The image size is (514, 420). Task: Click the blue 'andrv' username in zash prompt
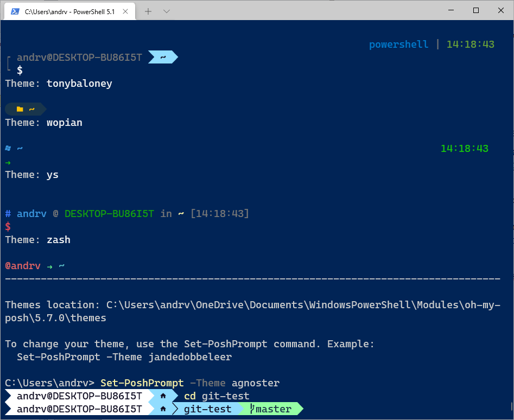(x=31, y=214)
